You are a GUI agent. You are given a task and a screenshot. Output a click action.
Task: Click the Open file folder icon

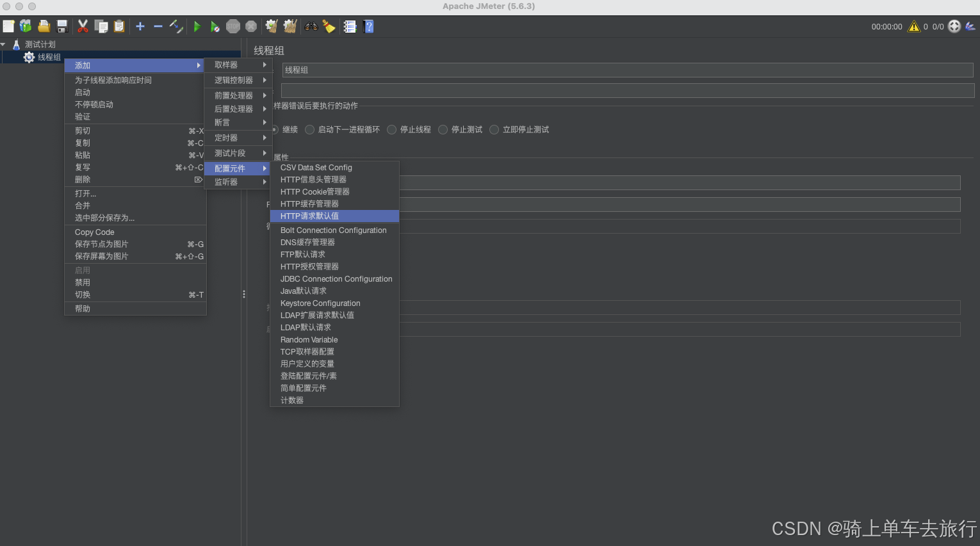tap(44, 26)
